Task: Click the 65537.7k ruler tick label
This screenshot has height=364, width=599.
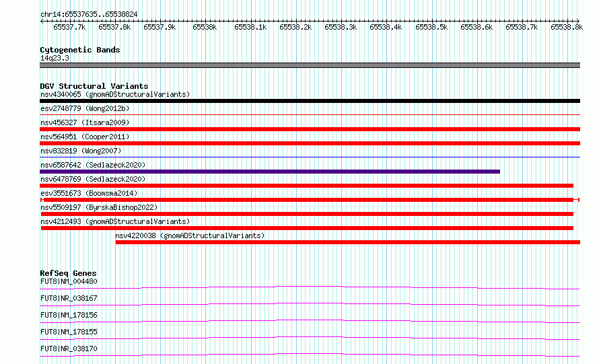Action: click(69, 28)
